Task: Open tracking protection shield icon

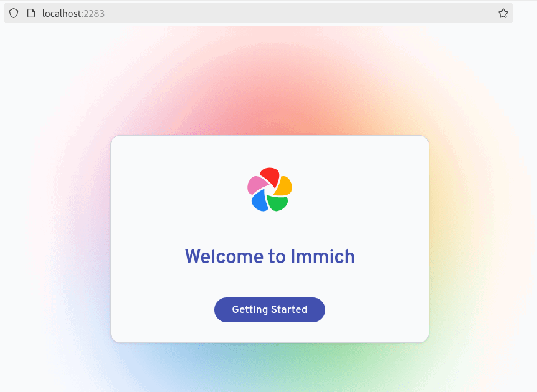Action: (x=14, y=13)
